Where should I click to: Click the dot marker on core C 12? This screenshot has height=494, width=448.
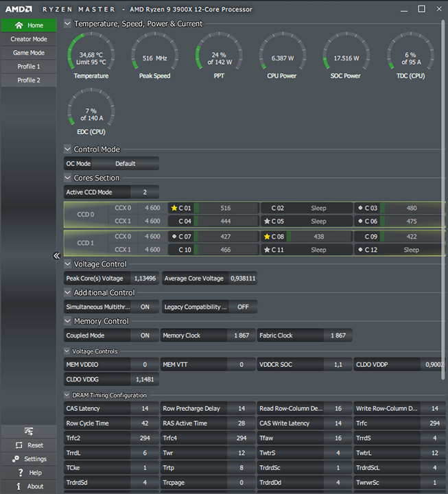(x=360, y=250)
